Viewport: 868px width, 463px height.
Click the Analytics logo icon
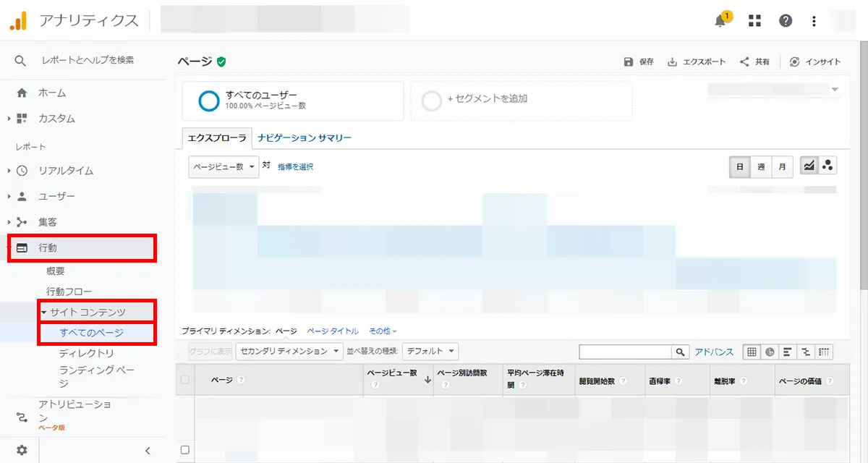18,21
